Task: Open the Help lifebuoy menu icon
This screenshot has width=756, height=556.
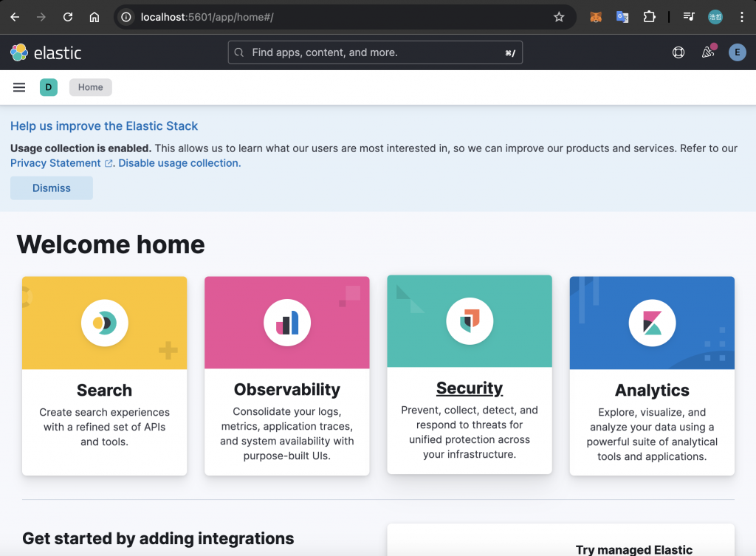Action: pos(678,52)
